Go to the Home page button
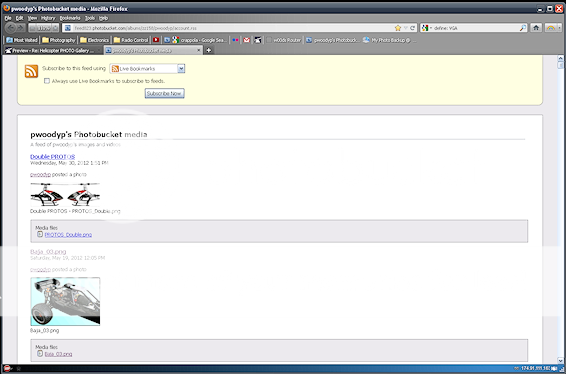 pyautogui.click(x=536, y=28)
